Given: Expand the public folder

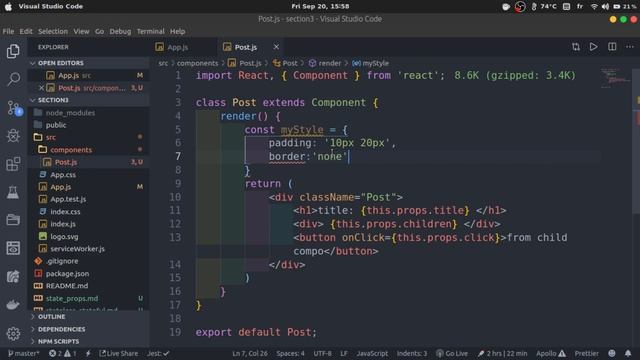Looking at the screenshot, I should (x=56, y=125).
